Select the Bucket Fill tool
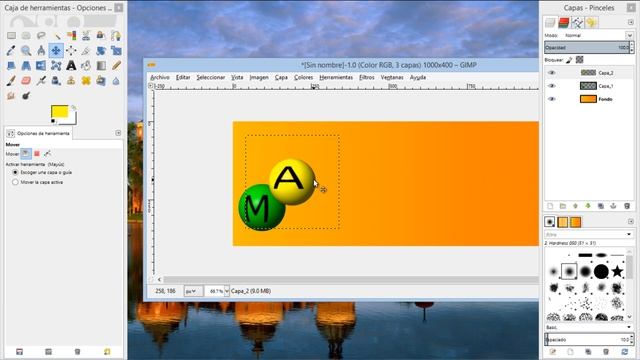Viewport: 640px width, 360px height. [86, 66]
